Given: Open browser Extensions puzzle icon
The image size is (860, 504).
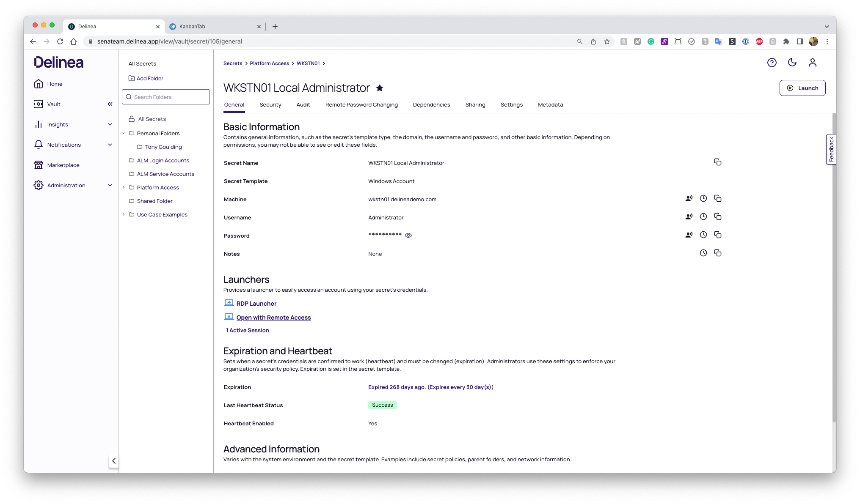Looking at the screenshot, I should click(x=786, y=41).
